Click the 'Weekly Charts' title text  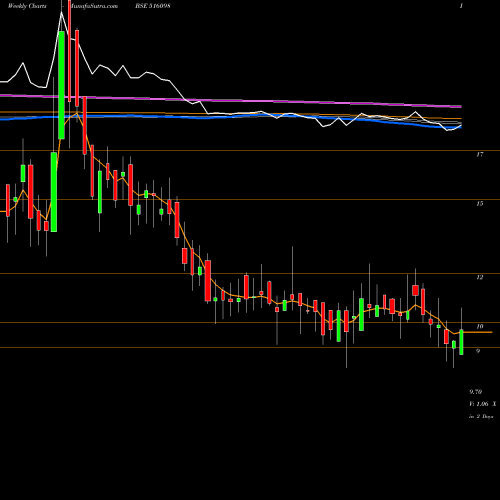(27, 6)
